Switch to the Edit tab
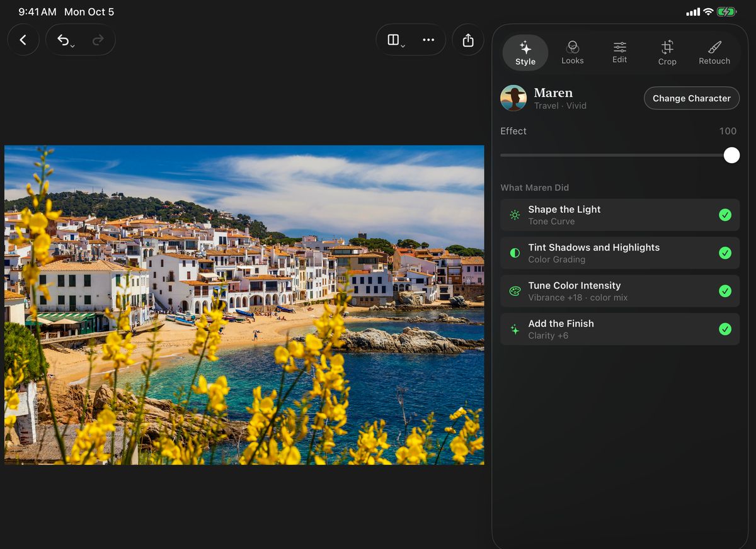 (x=620, y=53)
